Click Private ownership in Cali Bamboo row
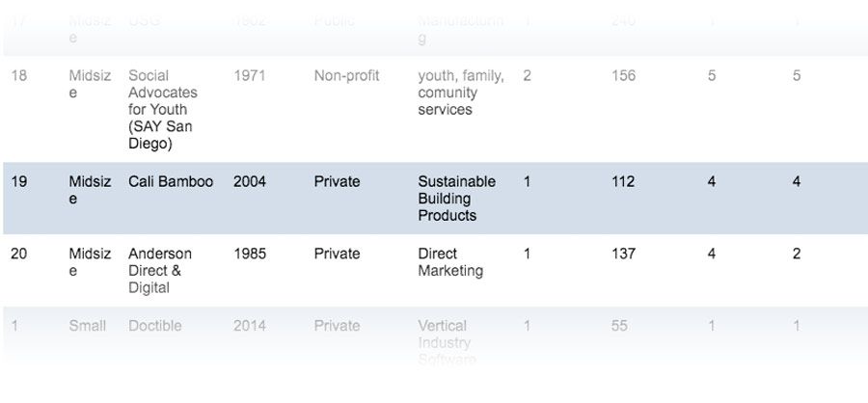Image resolution: width=868 pixels, height=403 pixels. click(x=337, y=181)
